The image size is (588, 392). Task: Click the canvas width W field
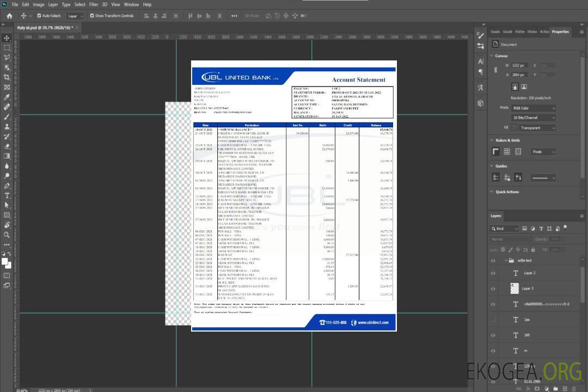(520, 65)
